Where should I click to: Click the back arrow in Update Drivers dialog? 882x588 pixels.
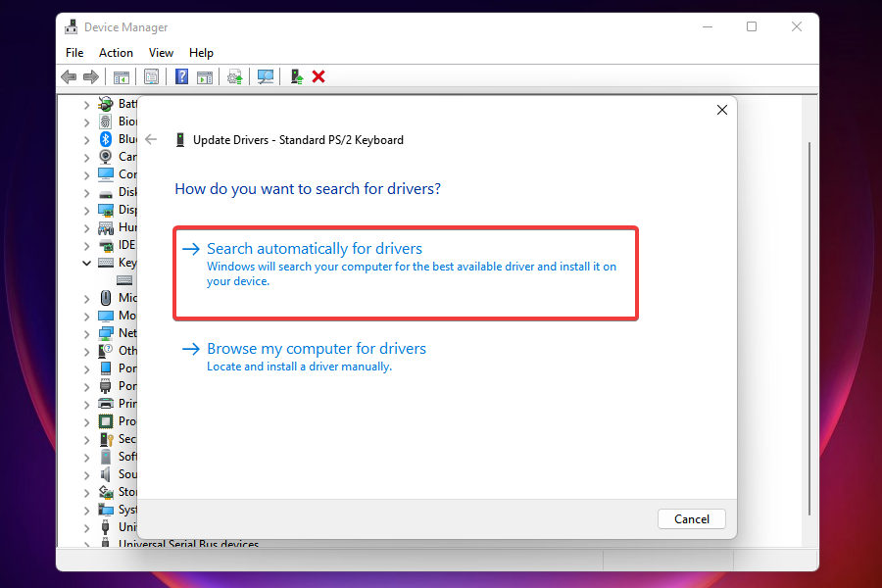pos(151,139)
